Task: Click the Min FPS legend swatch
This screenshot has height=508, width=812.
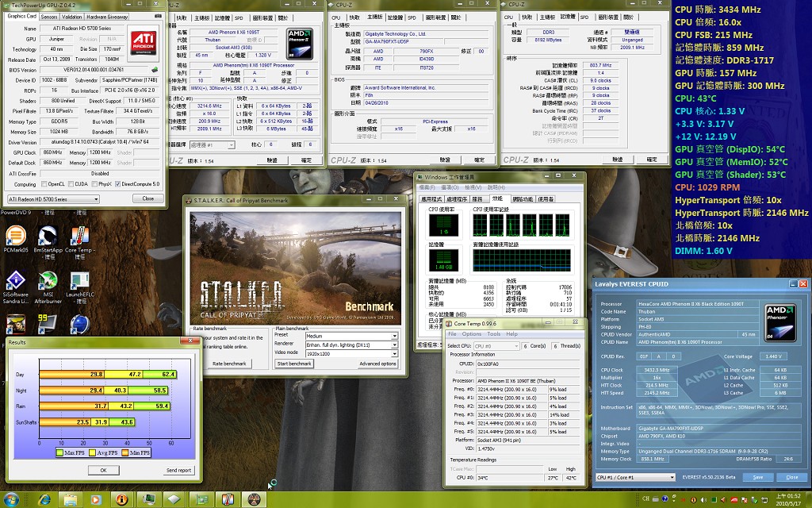Action: (x=124, y=452)
